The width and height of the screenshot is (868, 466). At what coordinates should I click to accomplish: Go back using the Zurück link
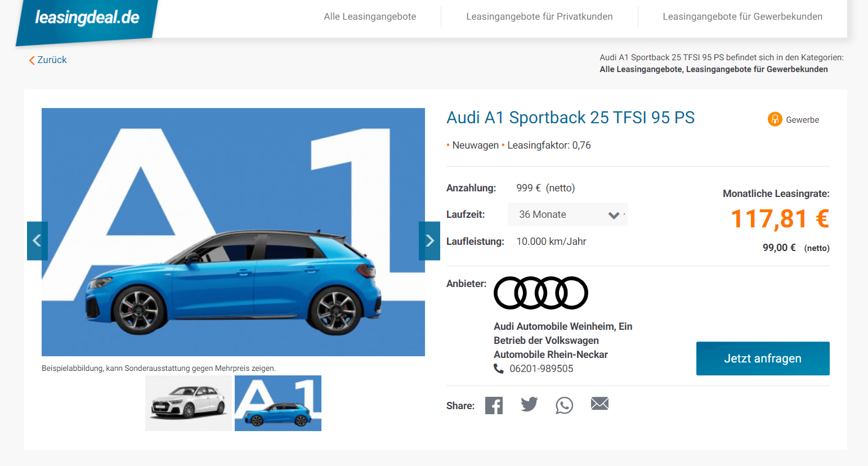pos(48,60)
